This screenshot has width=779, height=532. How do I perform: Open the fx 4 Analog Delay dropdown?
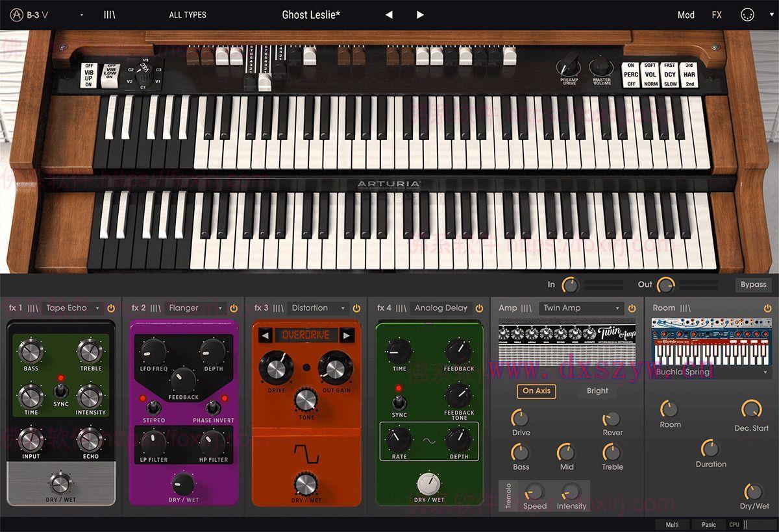(x=441, y=308)
